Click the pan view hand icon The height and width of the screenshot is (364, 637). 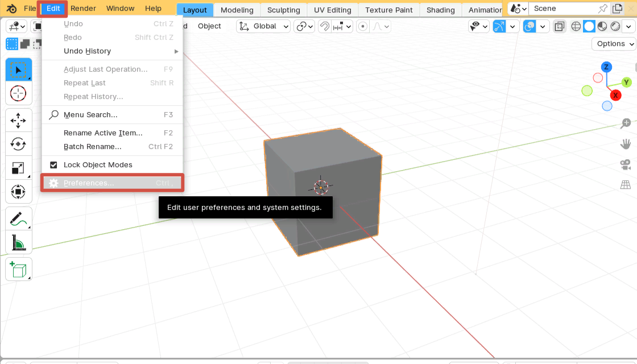[626, 144]
